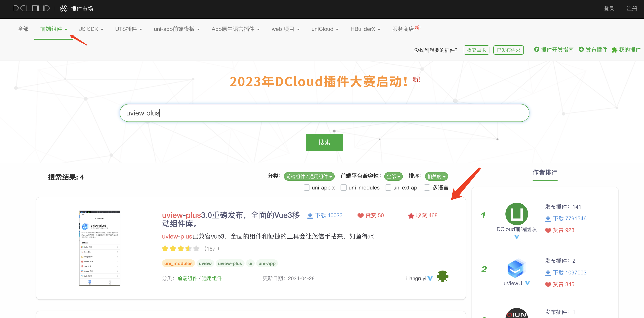The image size is (644, 318).
Task: Open the 全部 platform compatibility dropdown
Action: click(x=393, y=176)
